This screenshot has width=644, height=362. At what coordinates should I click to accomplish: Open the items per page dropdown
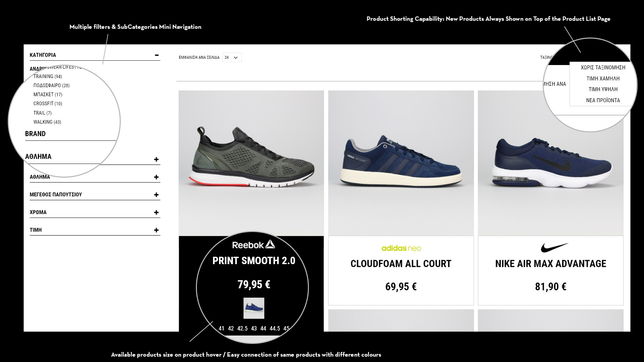click(x=232, y=57)
